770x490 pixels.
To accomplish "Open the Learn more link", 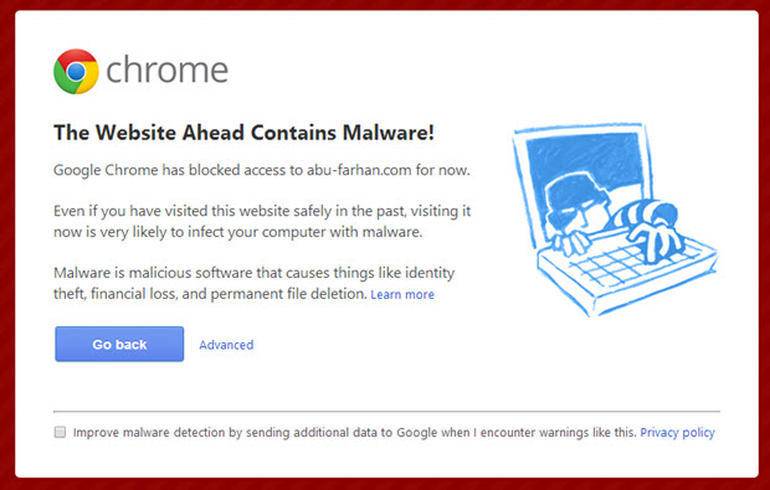I will [402, 295].
